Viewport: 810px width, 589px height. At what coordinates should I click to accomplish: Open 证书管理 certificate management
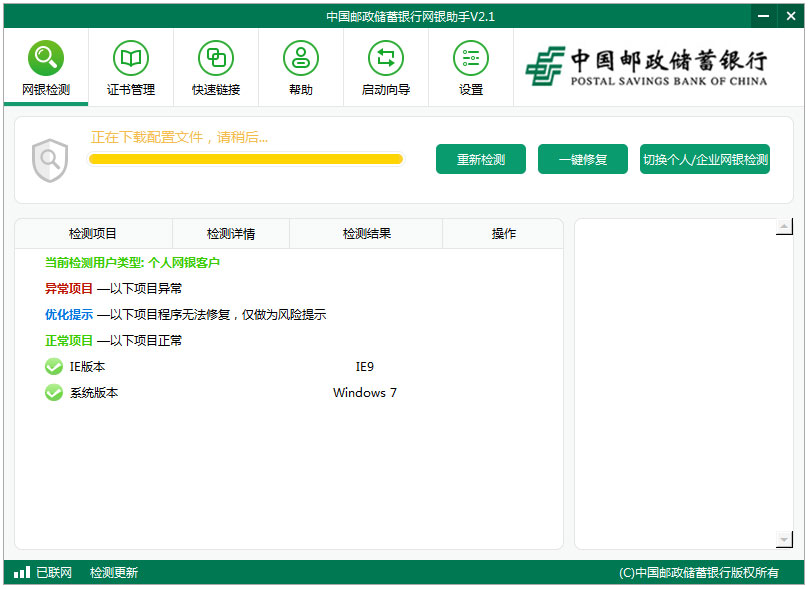[131, 67]
